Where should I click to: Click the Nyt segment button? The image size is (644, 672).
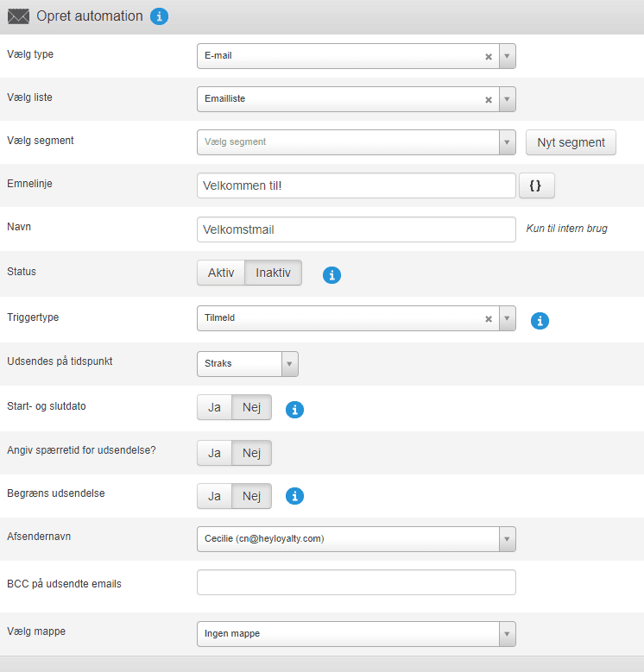571,142
